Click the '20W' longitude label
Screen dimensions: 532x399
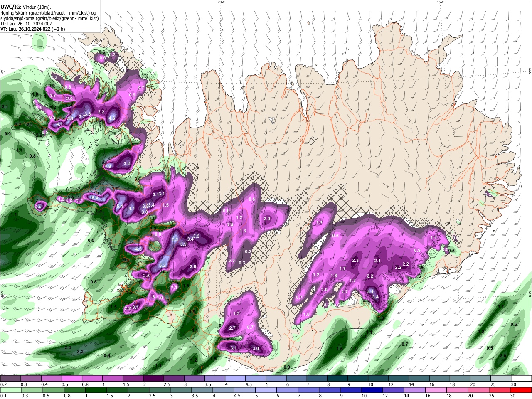(221, 2)
